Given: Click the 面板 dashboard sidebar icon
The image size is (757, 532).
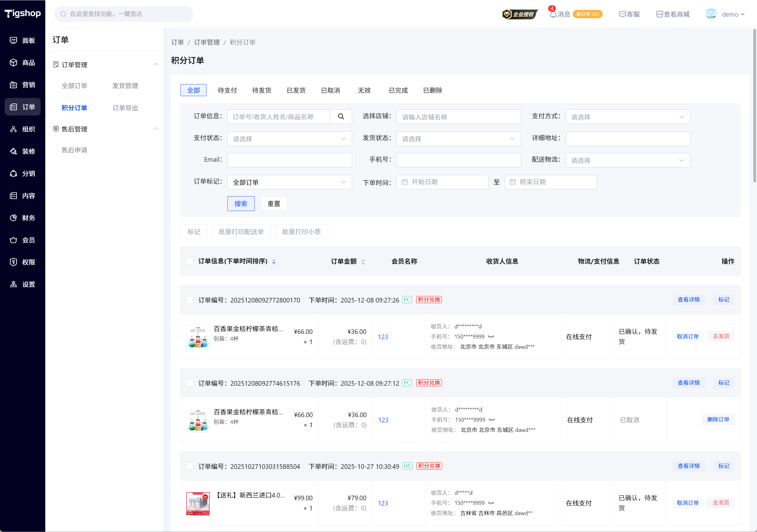Looking at the screenshot, I should coord(14,40).
